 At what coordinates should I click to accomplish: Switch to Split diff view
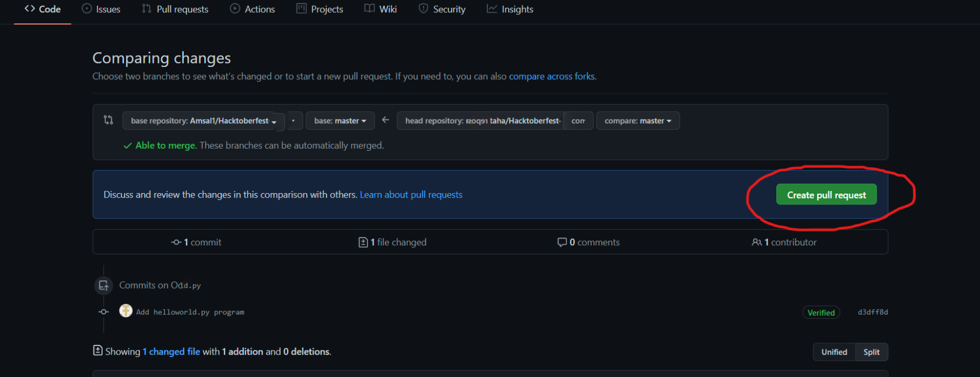(x=871, y=352)
